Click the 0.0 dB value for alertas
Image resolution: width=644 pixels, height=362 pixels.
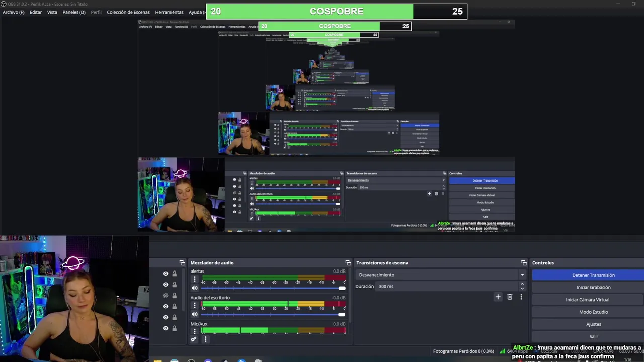pos(339,271)
